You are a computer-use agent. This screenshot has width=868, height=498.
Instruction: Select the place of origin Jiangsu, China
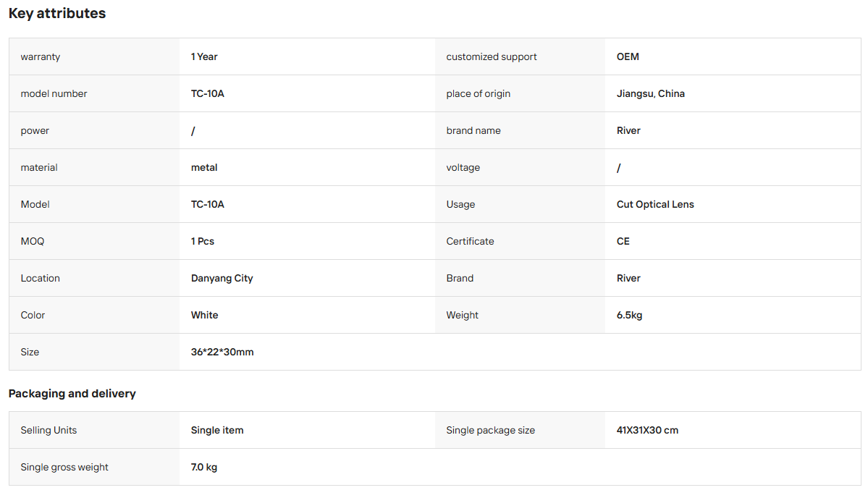(x=650, y=93)
